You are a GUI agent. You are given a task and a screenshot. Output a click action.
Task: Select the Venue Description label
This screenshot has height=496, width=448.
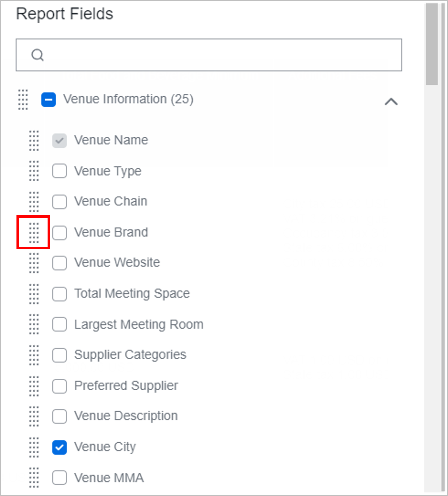(x=126, y=416)
